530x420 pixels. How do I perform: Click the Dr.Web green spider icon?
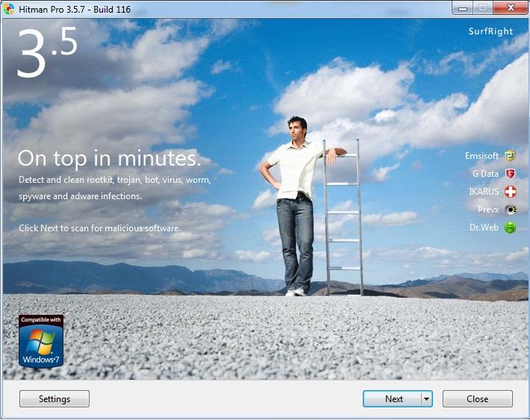pos(511,228)
